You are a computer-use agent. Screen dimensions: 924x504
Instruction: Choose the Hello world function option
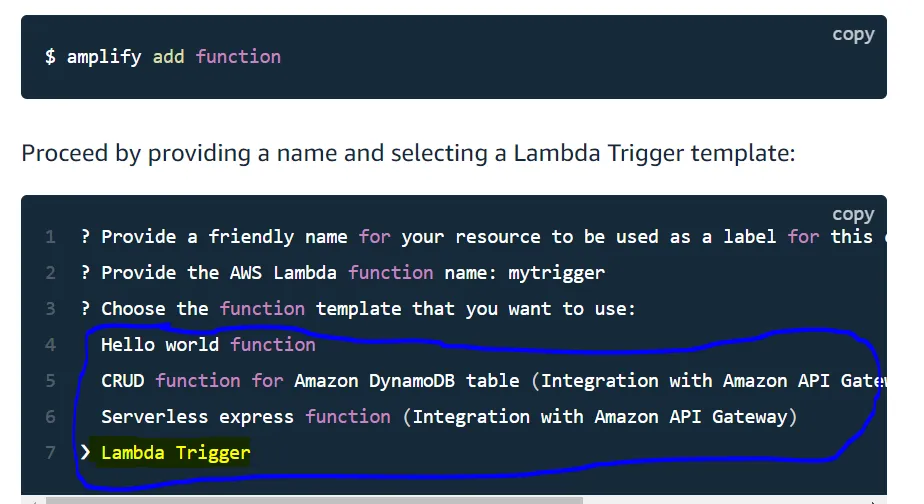(208, 345)
